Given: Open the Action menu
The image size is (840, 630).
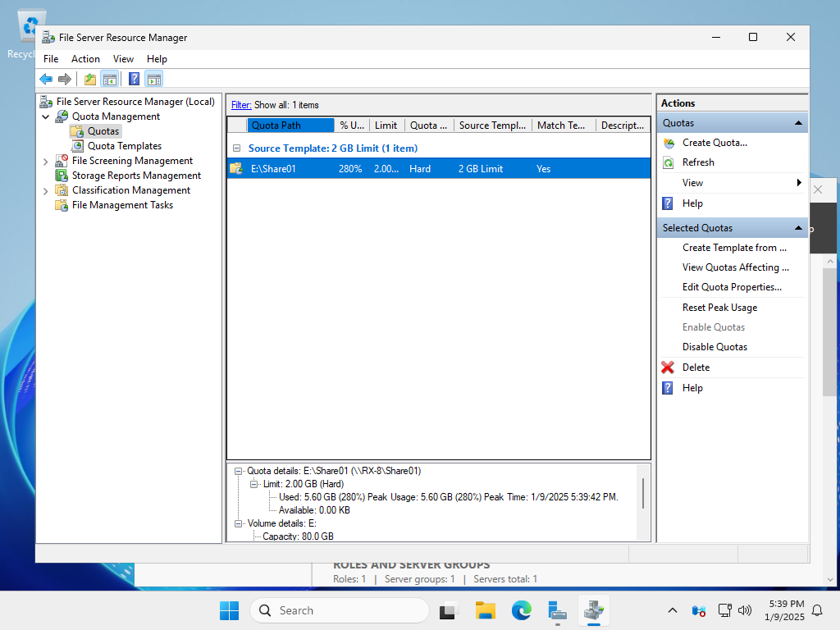Looking at the screenshot, I should pos(85,59).
